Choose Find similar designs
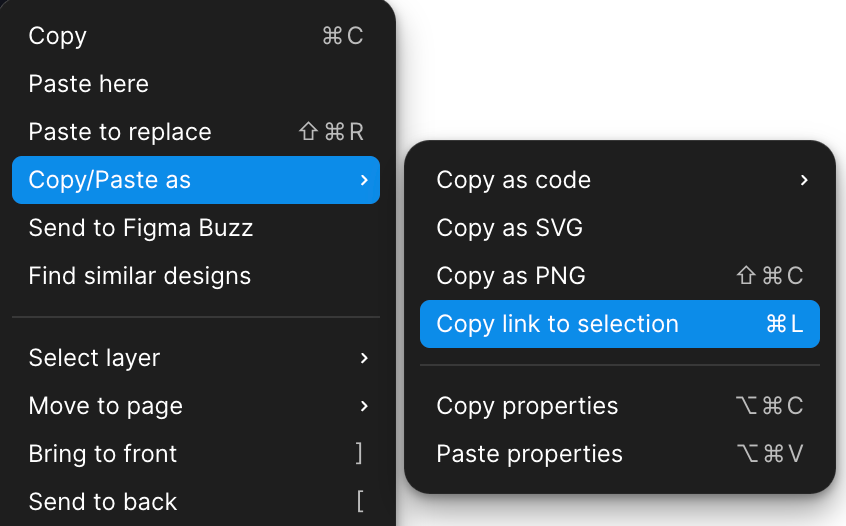Viewport: 846px width, 526px height. pyautogui.click(x=196, y=276)
